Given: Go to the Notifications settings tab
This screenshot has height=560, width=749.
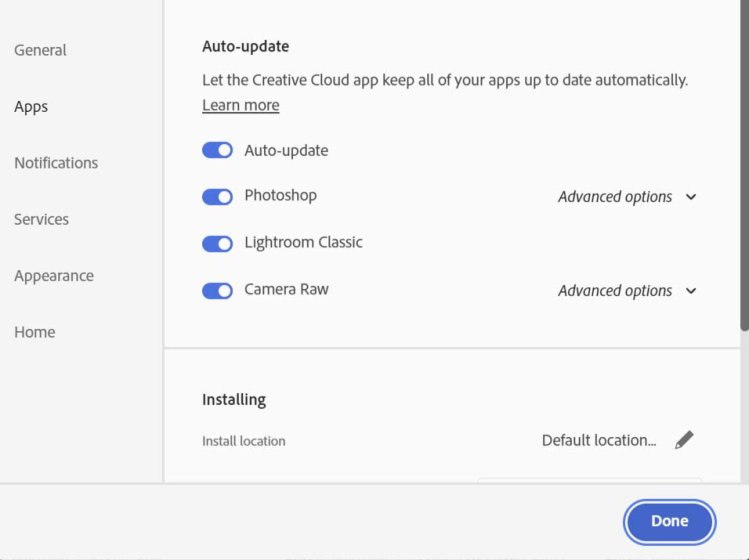Looking at the screenshot, I should (x=56, y=163).
